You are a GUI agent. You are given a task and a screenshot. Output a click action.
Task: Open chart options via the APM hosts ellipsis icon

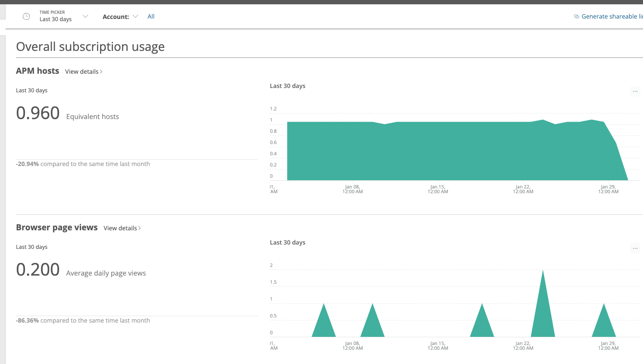coord(635,91)
